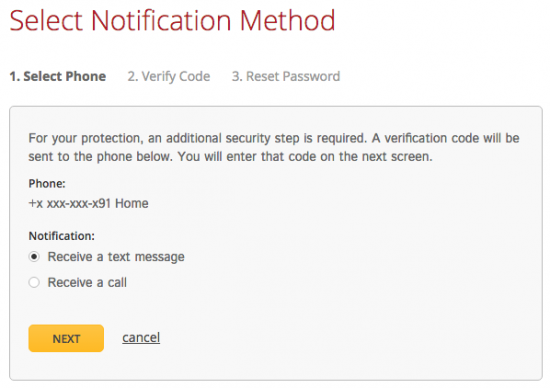The image size is (550, 388).
Task: Jump to step "3. Reset Password"
Action: coord(286,76)
